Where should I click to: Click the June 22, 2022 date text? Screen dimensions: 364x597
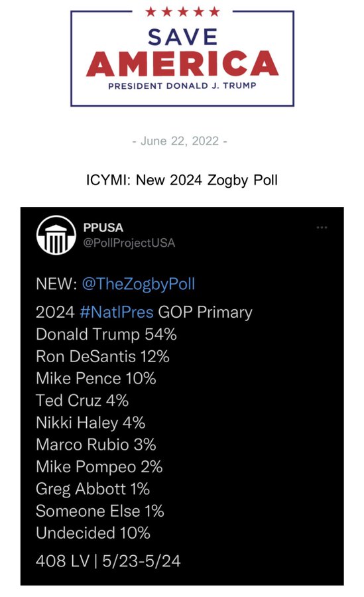180,141
